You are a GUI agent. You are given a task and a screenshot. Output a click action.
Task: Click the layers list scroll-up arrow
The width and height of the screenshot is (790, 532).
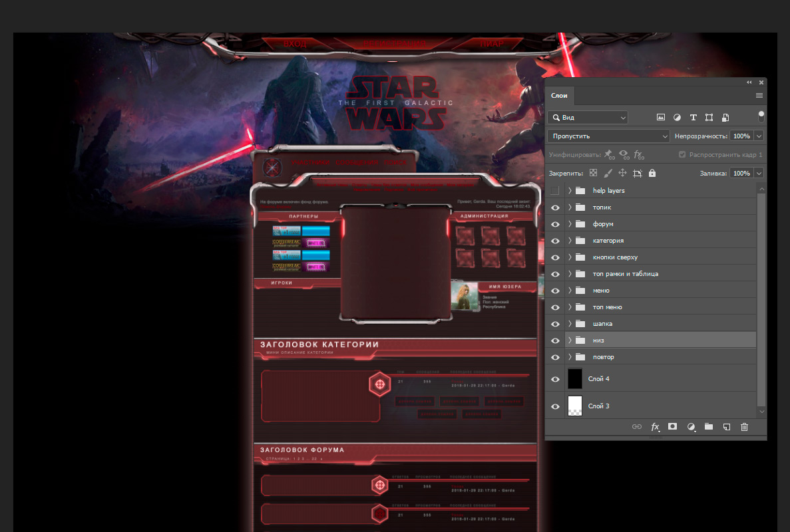[762, 189]
